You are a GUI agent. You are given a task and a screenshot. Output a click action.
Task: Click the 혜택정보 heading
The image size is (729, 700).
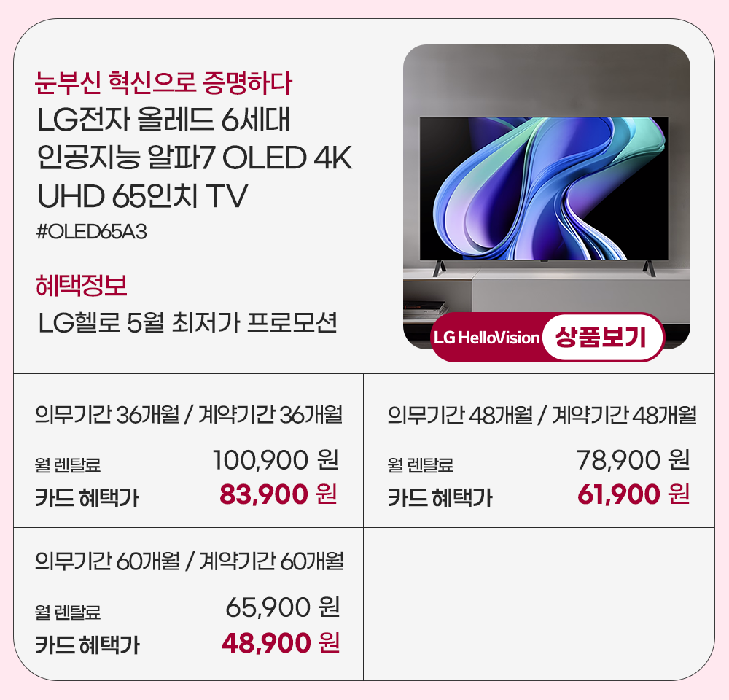(82, 285)
